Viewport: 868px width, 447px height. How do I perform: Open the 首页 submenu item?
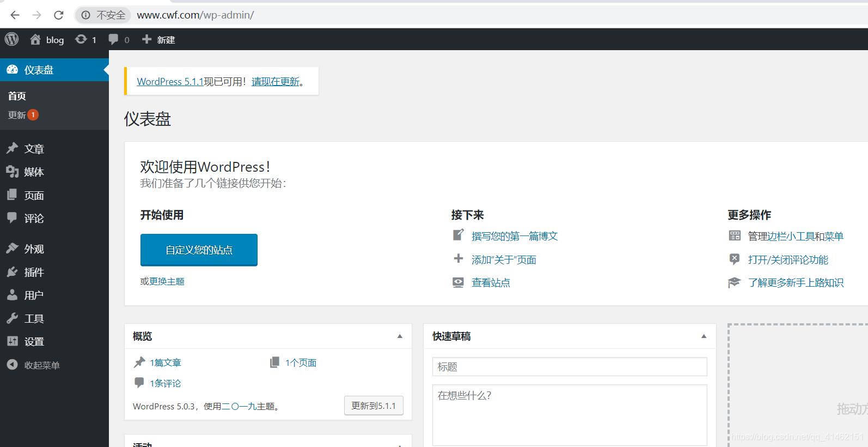tap(17, 96)
